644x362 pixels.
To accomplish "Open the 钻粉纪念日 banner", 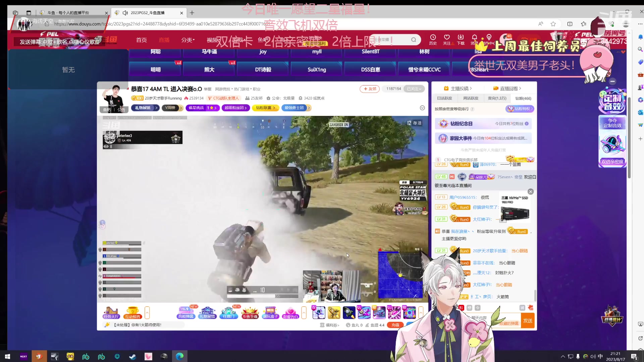I will 483,123.
